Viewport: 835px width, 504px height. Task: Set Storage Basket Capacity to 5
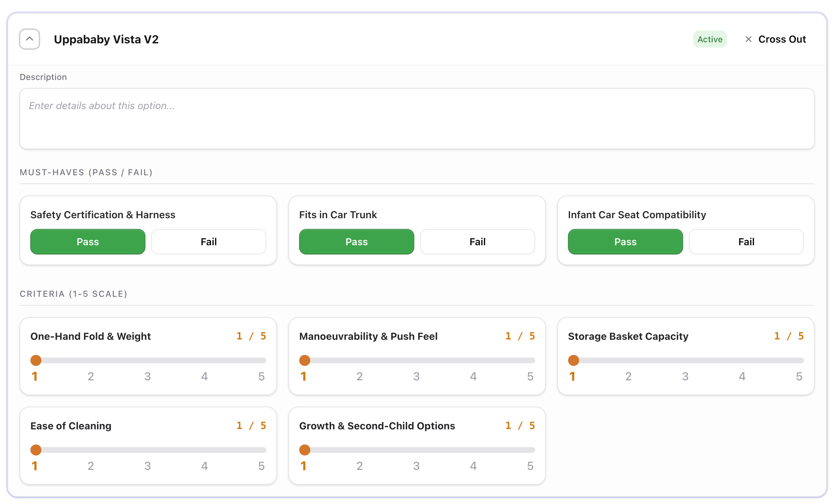pyautogui.click(x=799, y=376)
